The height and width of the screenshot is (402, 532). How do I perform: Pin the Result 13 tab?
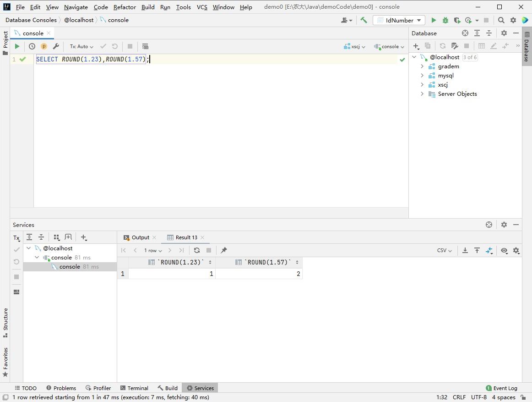pos(224,250)
